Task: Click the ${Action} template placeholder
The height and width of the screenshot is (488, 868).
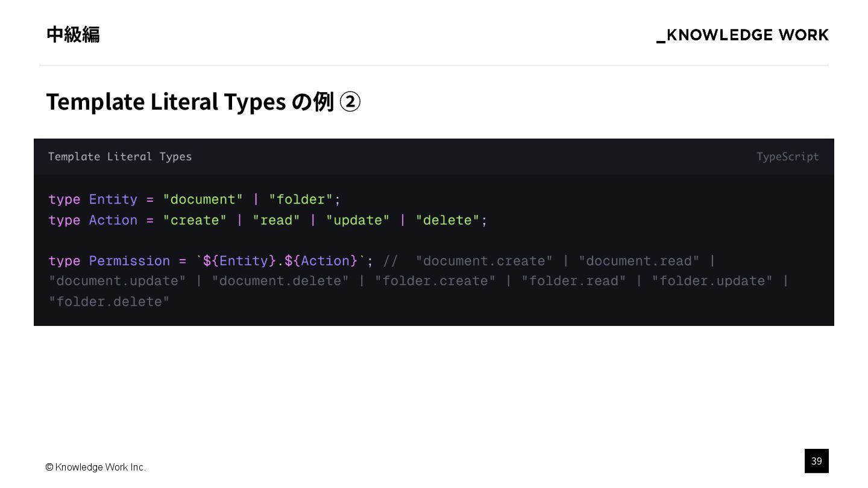Action: click(321, 261)
